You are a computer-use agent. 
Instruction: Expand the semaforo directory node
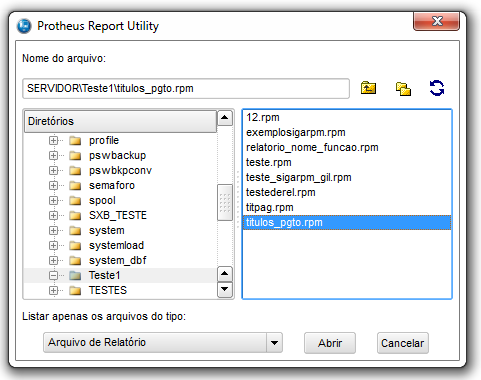53,186
